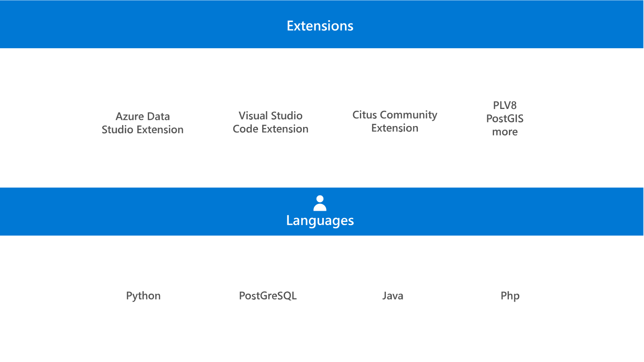The height and width of the screenshot is (362, 644).
Task: Open the Azure Data Studio Extension link
Action: point(142,122)
